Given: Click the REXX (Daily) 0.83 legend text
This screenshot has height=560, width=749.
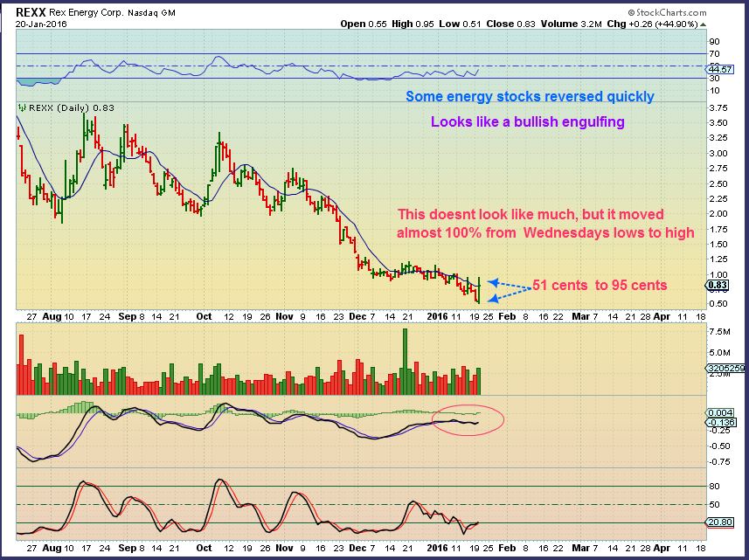Looking at the screenshot, I should [72, 108].
